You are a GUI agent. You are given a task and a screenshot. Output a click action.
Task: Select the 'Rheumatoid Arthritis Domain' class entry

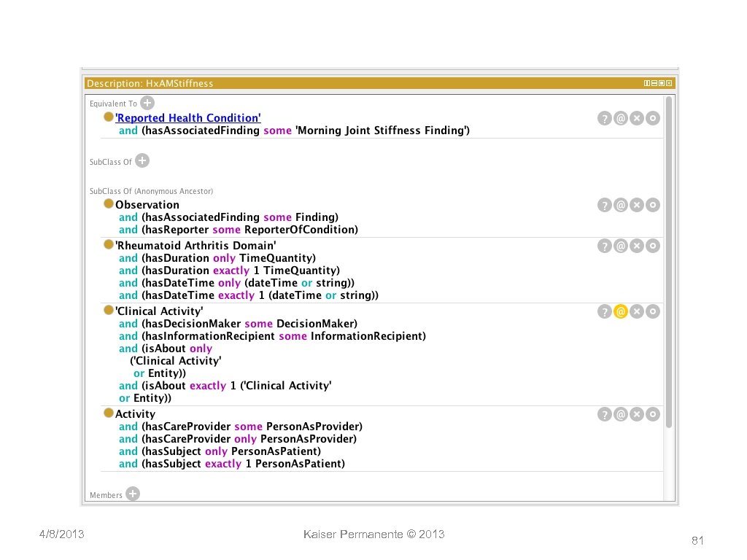(x=196, y=246)
